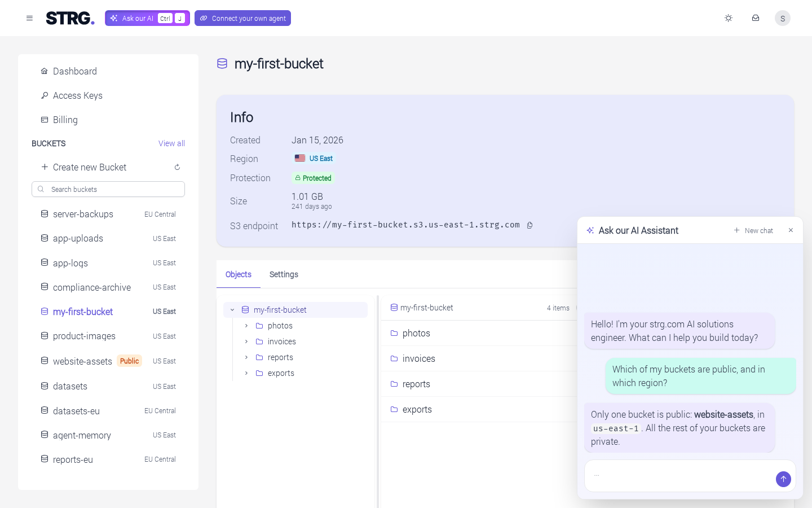
Task: Click View all buckets link
Action: [171, 143]
